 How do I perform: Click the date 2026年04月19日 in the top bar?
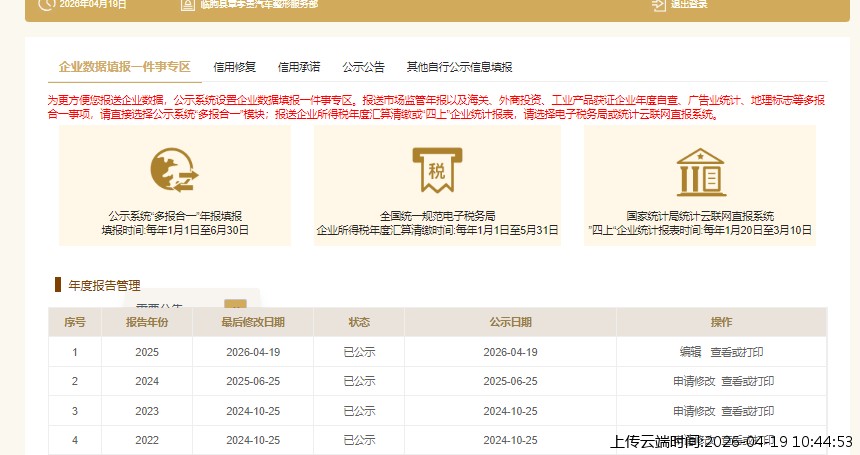point(93,4)
